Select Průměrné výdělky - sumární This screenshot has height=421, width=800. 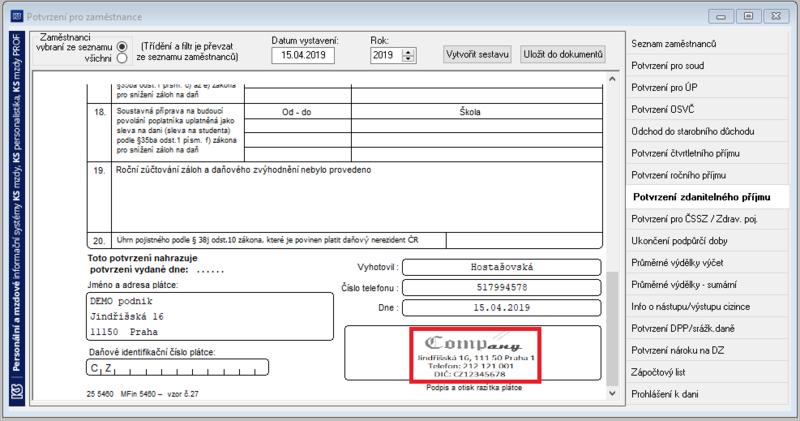pos(707,285)
